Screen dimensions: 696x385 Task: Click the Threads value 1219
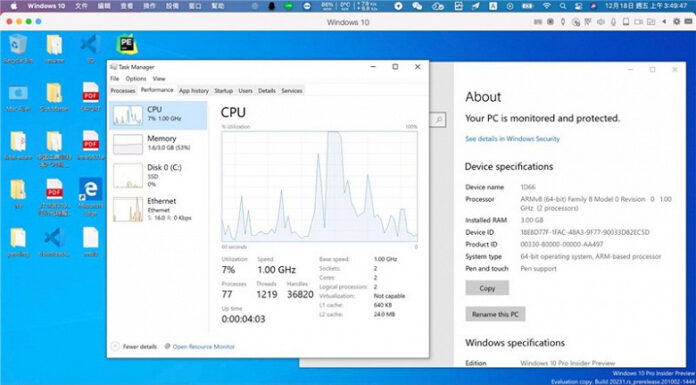point(267,294)
